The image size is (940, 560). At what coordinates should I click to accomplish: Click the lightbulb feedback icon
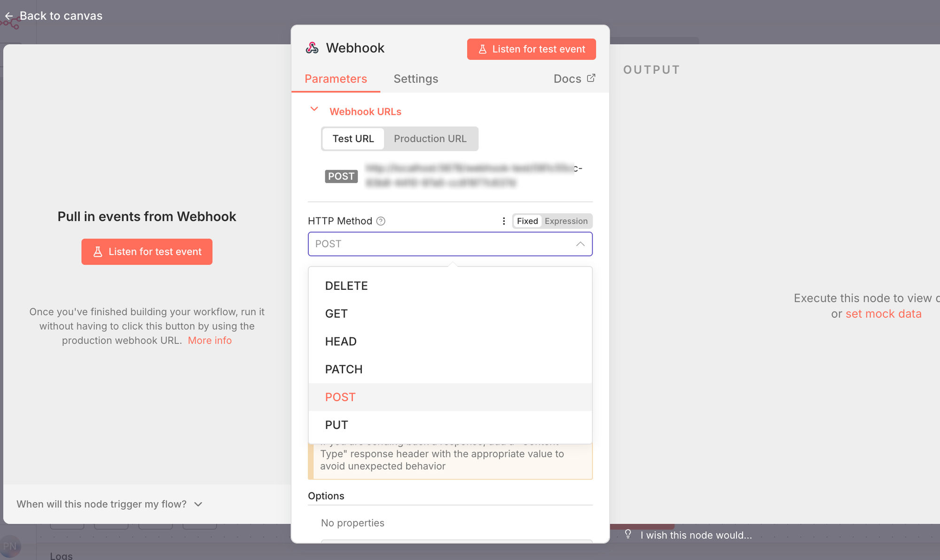tap(628, 534)
